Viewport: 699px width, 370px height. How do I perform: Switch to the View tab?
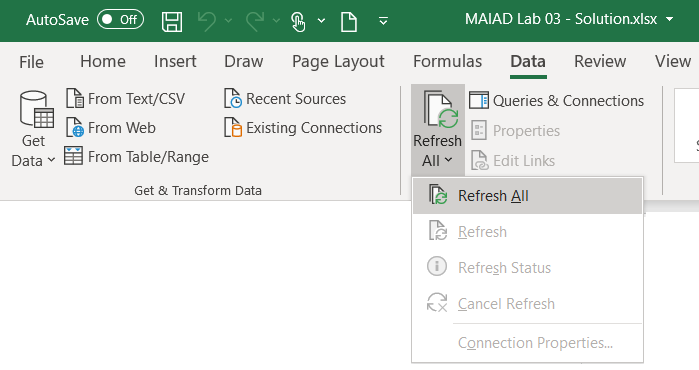click(673, 61)
